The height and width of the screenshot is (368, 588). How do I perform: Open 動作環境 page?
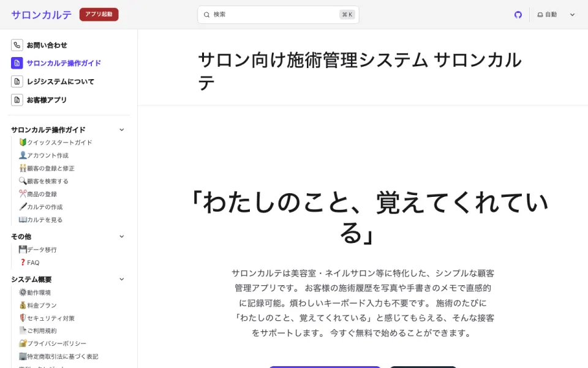(35, 292)
